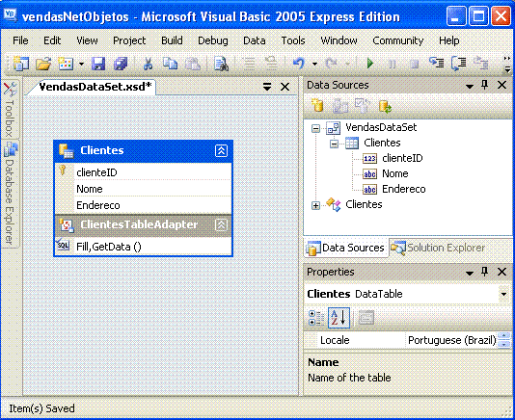Open the Debug menu
515x420 pixels.
coord(213,40)
